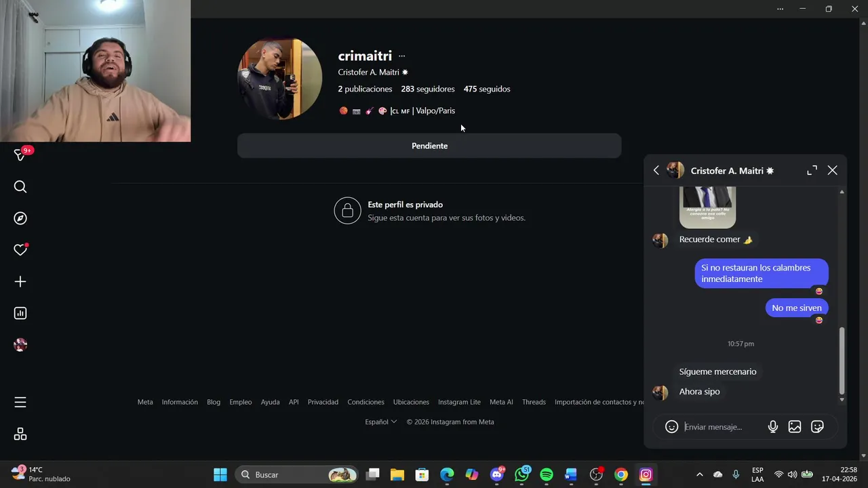Open Ayuda footer link
This screenshot has width=868, height=488.
click(x=270, y=402)
